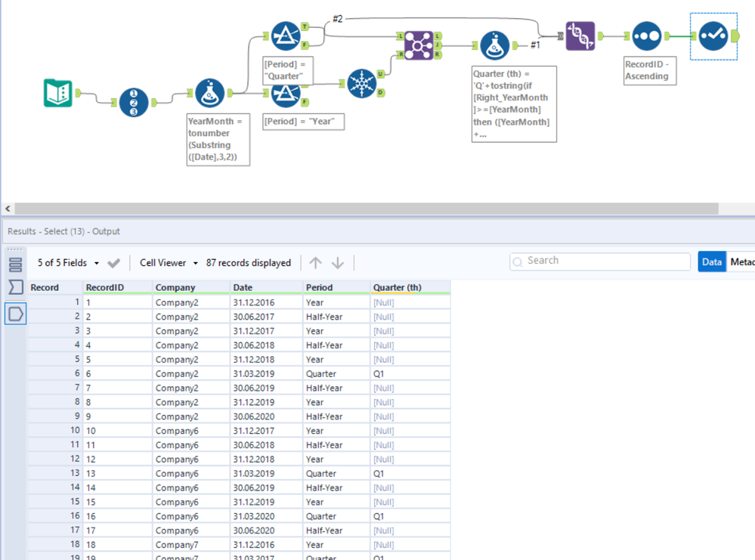Click the D output anchor of Unique tool
This screenshot has height=560, width=755.
pos(380,92)
